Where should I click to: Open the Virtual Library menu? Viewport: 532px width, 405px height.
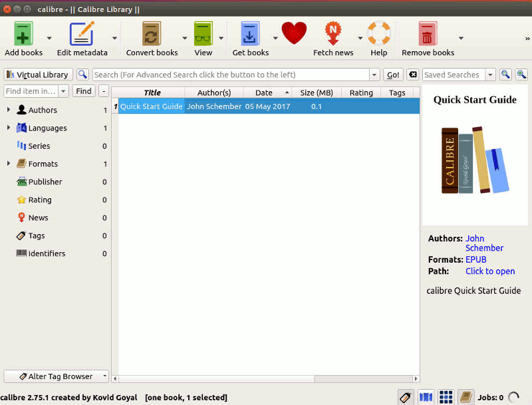click(37, 74)
